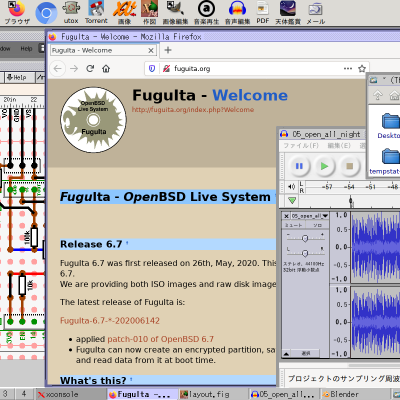Image resolution: width=400 pixels, height=400 pixels.
Task: Click the playback meter speaker icon in Audacity
Action: 291,187
